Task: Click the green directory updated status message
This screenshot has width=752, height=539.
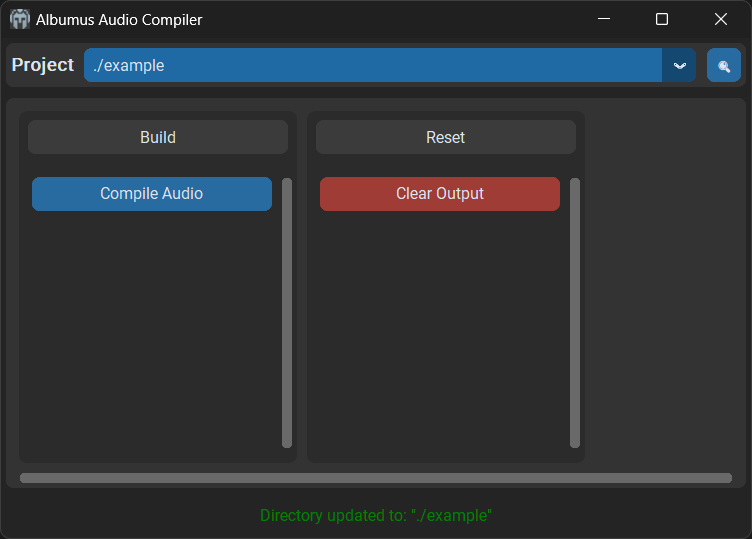Action: [x=376, y=516]
